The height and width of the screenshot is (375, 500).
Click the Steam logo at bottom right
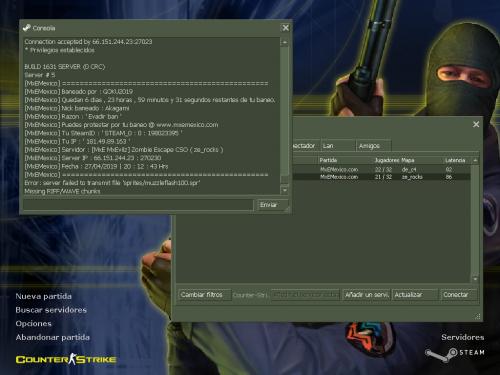pyautogui.click(x=455, y=354)
